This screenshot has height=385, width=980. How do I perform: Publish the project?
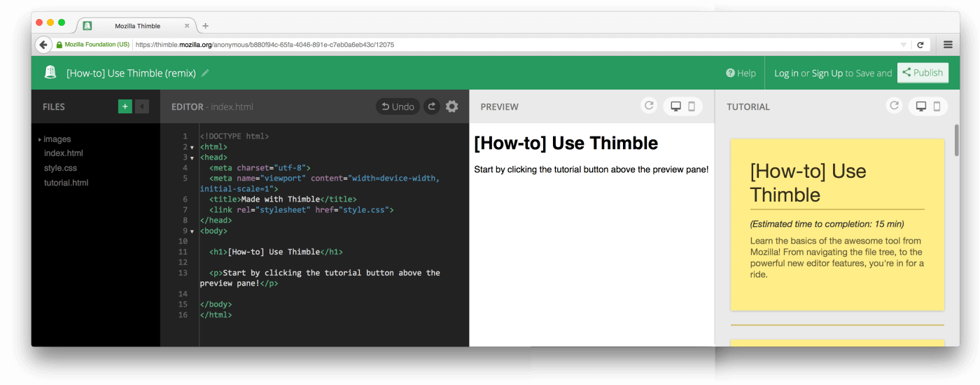923,72
